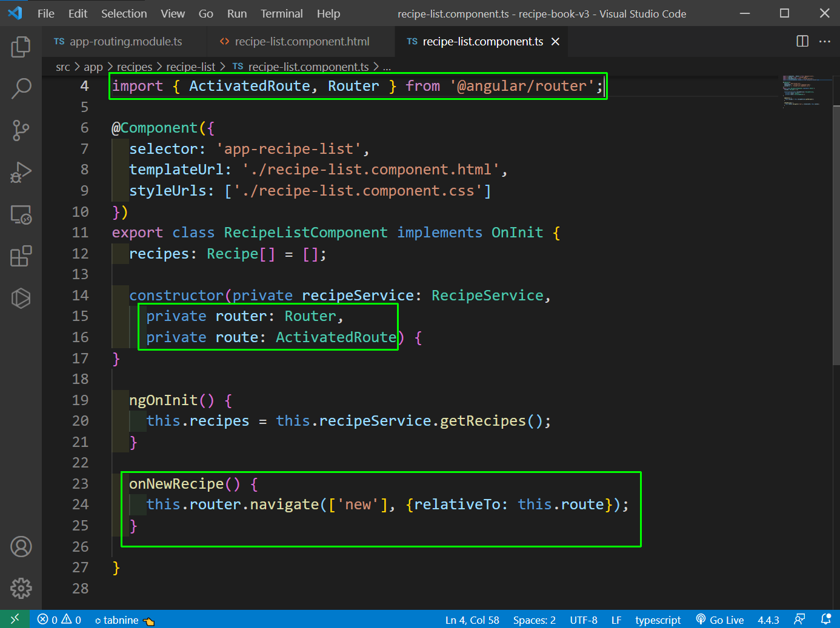This screenshot has width=840, height=628.
Task: Open the View menu
Action: pos(173,13)
